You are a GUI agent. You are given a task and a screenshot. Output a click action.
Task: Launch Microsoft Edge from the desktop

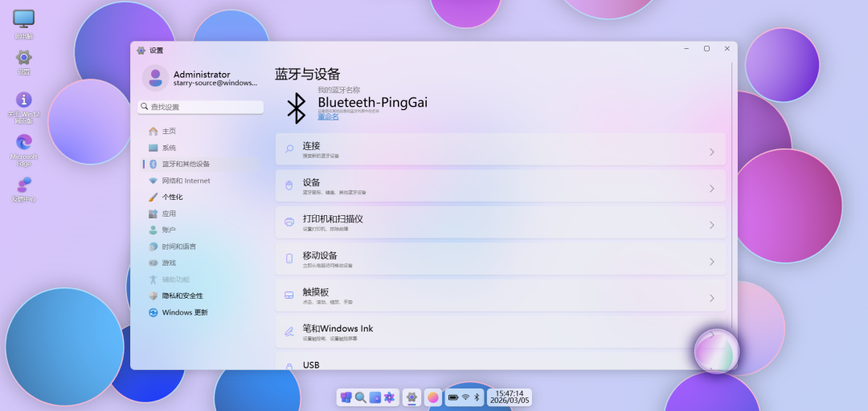pyautogui.click(x=23, y=150)
